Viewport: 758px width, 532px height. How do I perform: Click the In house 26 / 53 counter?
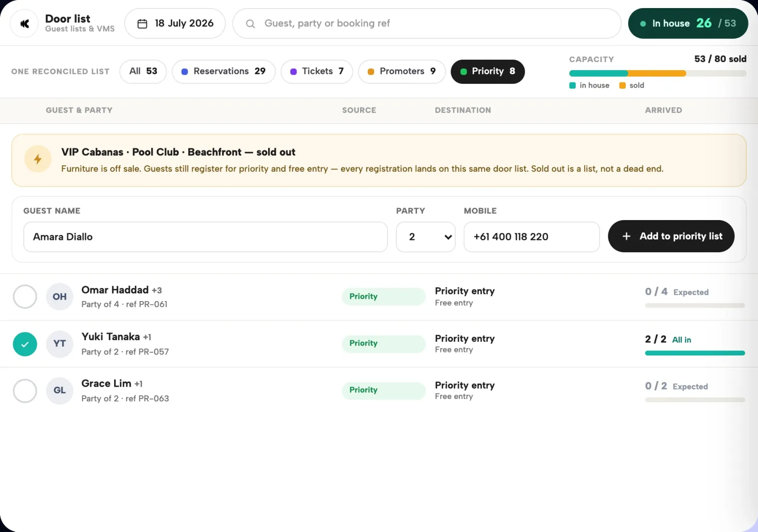click(688, 24)
